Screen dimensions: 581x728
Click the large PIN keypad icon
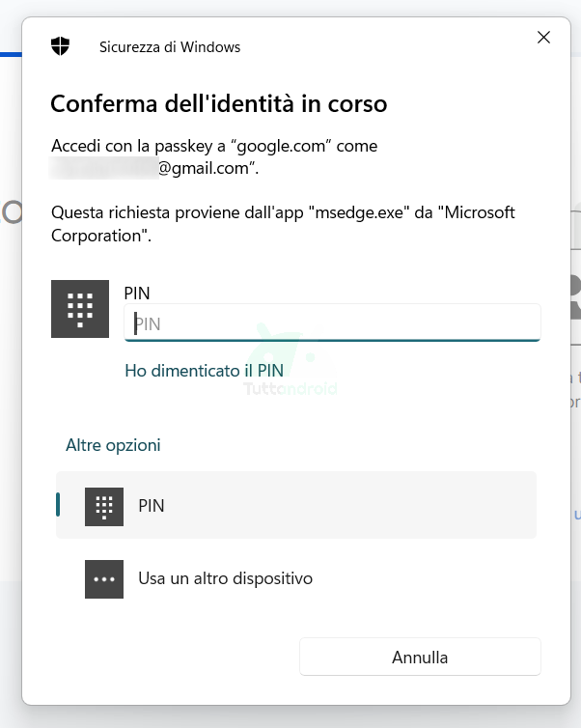click(80, 309)
